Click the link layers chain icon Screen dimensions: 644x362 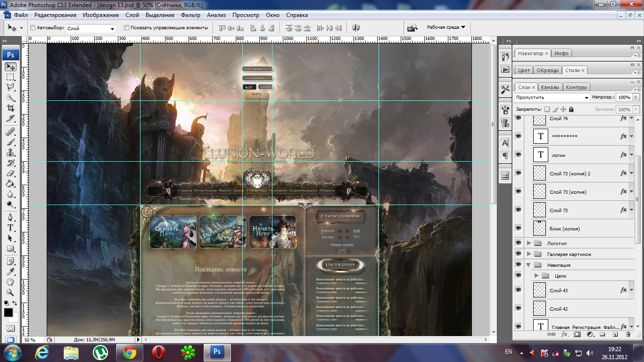[551, 334]
